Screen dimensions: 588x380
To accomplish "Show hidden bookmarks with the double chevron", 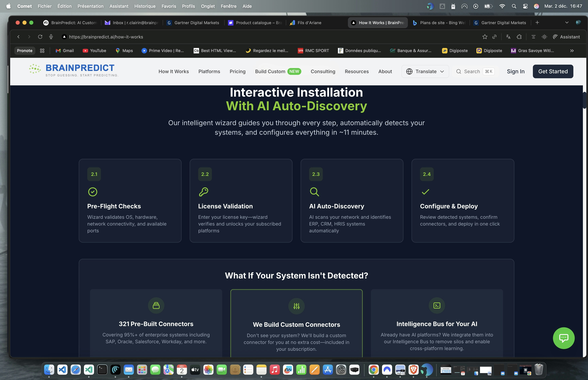I will (x=572, y=51).
